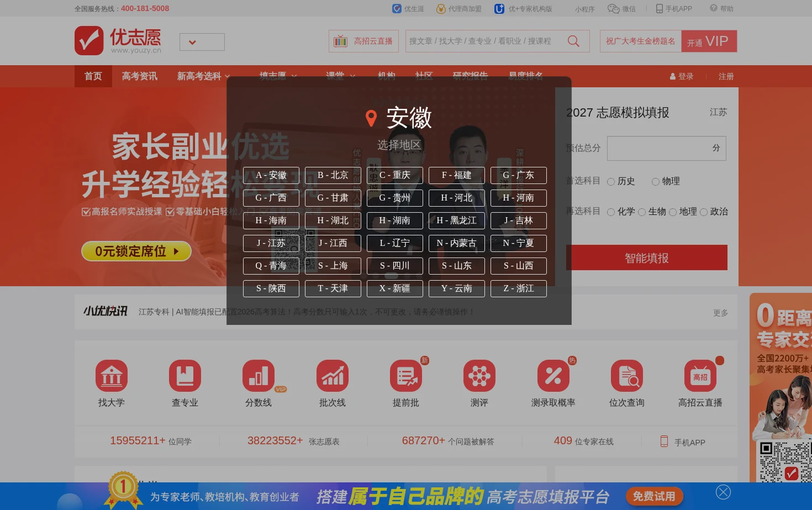Choose Z - 浙江 region

click(519, 288)
